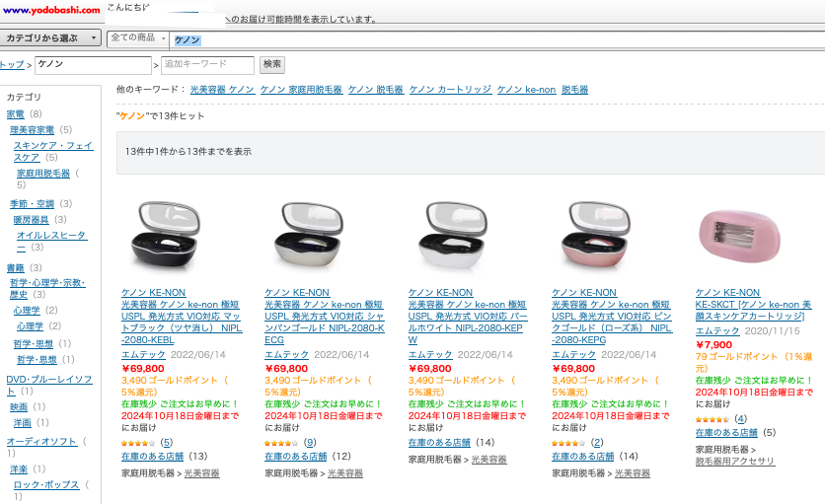Select 哲学・心理学・宗教・歴史 category
Image resolution: width=825 pixels, height=504 pixels.
click(46, 288)
